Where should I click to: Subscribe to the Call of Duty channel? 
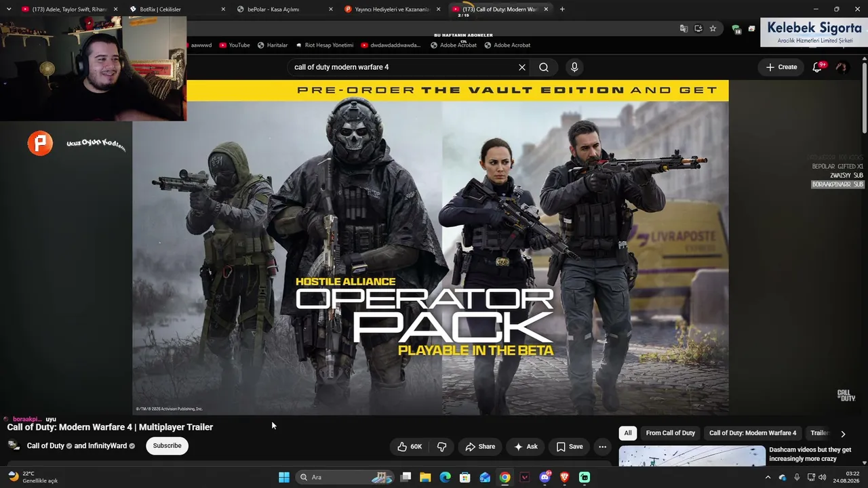pos(167,446)
